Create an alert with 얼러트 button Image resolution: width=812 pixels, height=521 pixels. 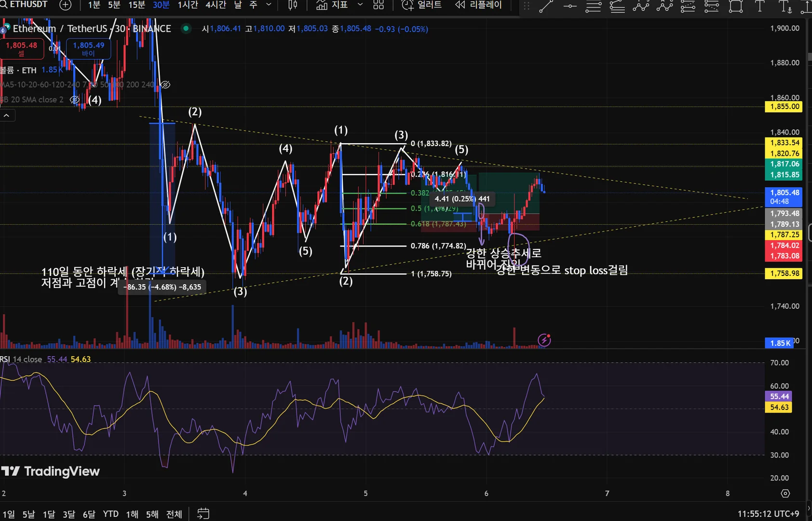point(422,5)
